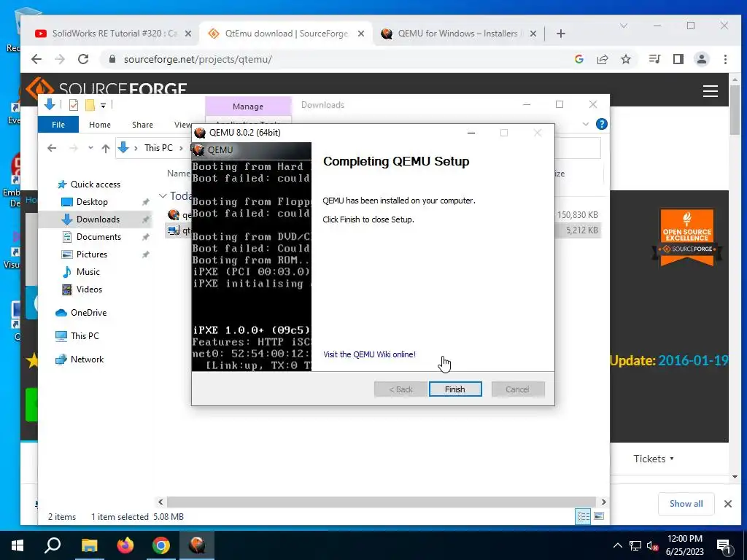This screenshot has height=560, width=747.
Task: Close Chrome downloads bar
Action: [x=727, y=504]
